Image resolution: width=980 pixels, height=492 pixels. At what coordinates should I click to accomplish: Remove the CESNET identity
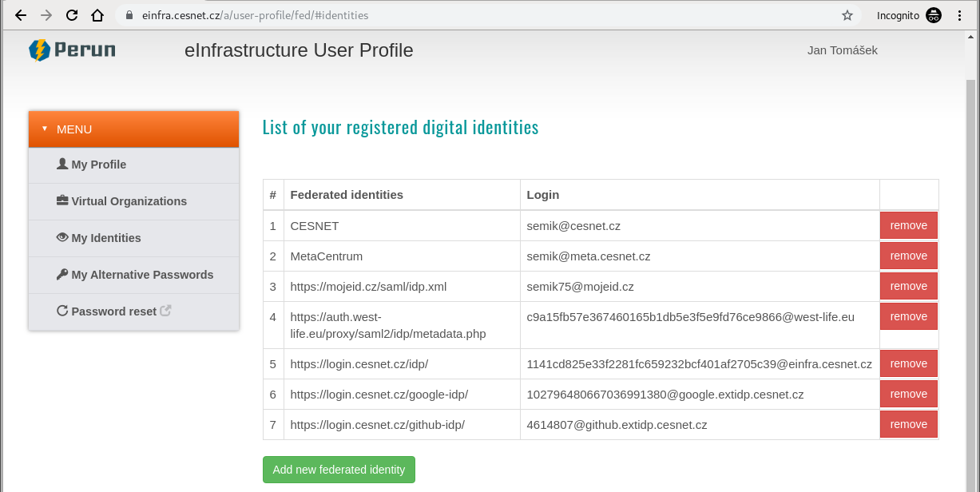[909, 225]
